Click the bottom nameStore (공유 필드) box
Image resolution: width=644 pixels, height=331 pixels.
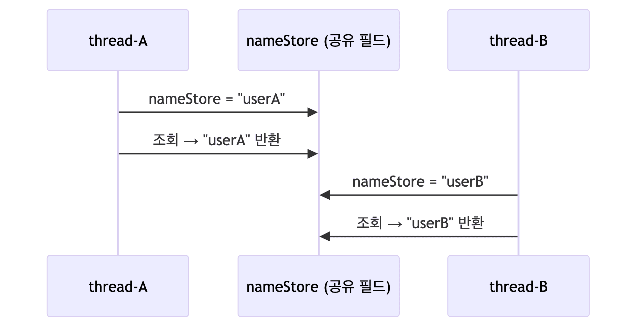[318, 286]
